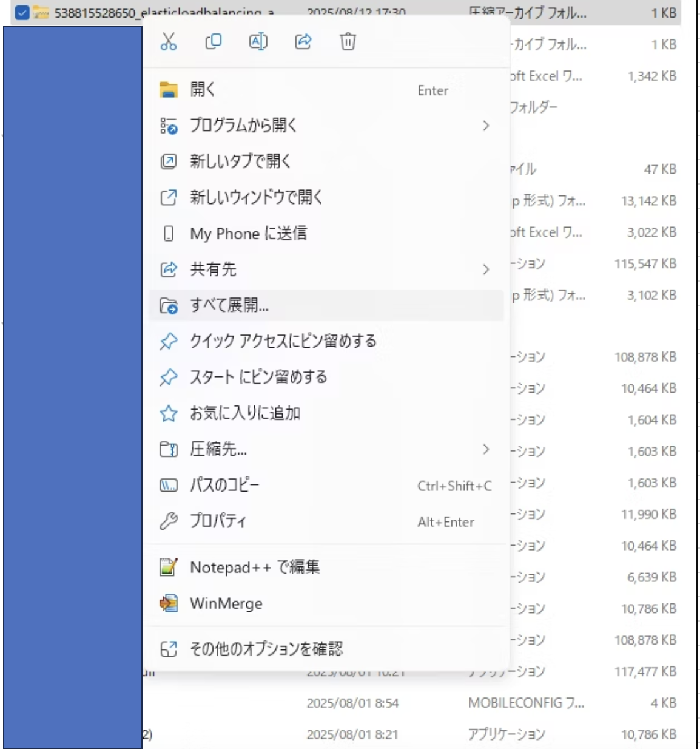Click the 115,547 KB size cell

(x=645, y=264)
